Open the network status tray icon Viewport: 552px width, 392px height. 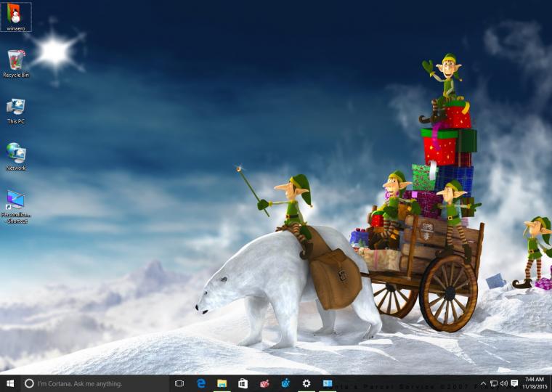click(x=494, y=383)
